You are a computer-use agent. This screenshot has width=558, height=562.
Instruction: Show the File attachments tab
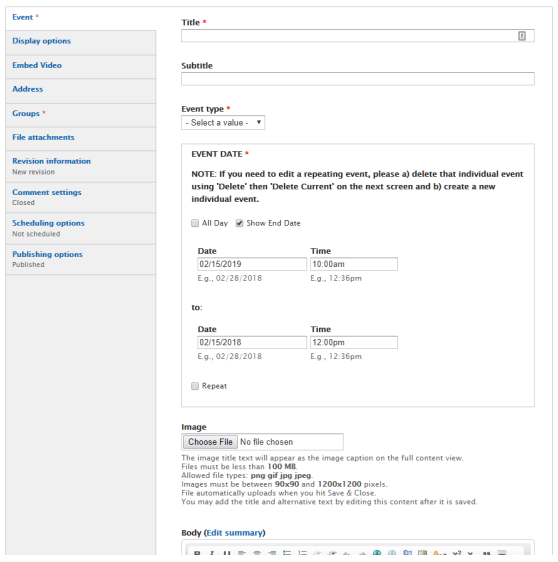[x=81, y=138]
